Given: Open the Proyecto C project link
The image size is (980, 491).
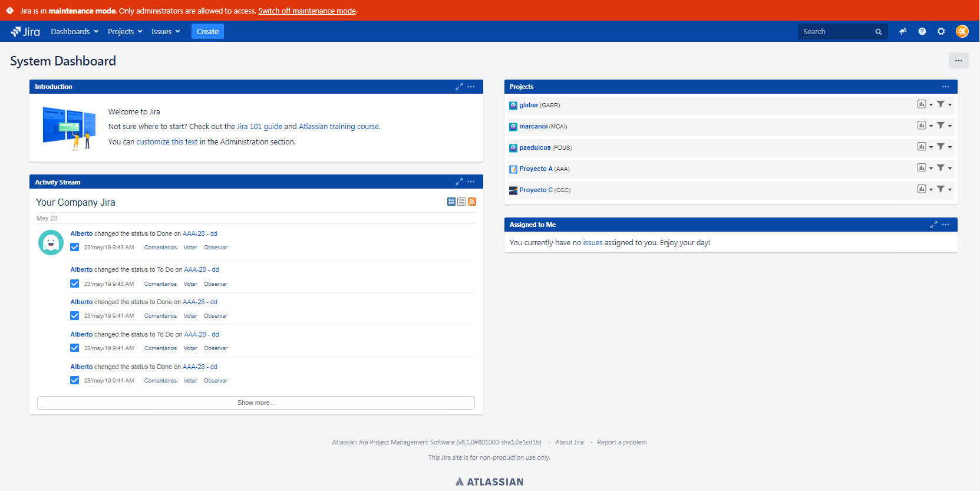Looking at the screenshot, I should (x=536, y=190).
